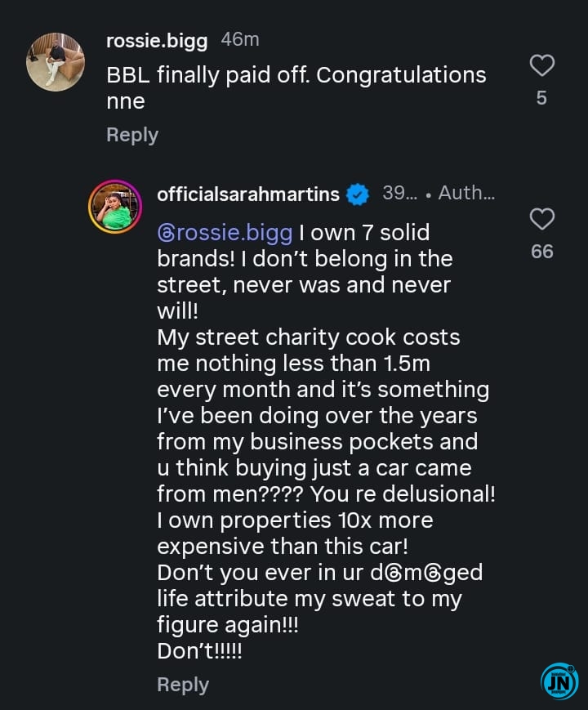
Task: Open the officialsarahmartins username profile link
Action: [247, 194]
